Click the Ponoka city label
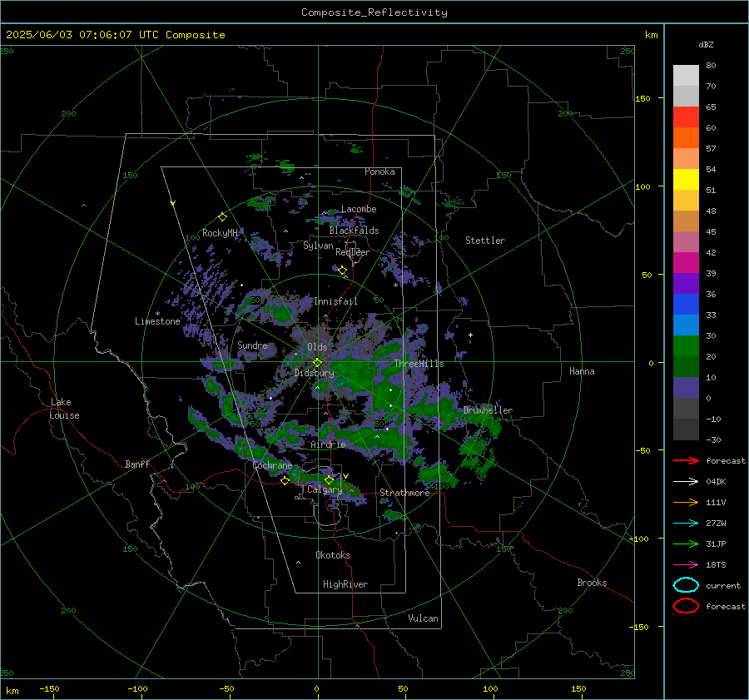Viewport: 749px width, 700px height. [x=379, y=171]
